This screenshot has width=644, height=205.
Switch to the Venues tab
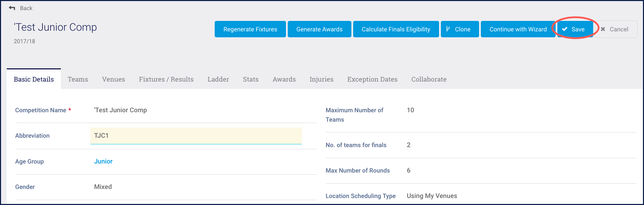pos(113,79)
